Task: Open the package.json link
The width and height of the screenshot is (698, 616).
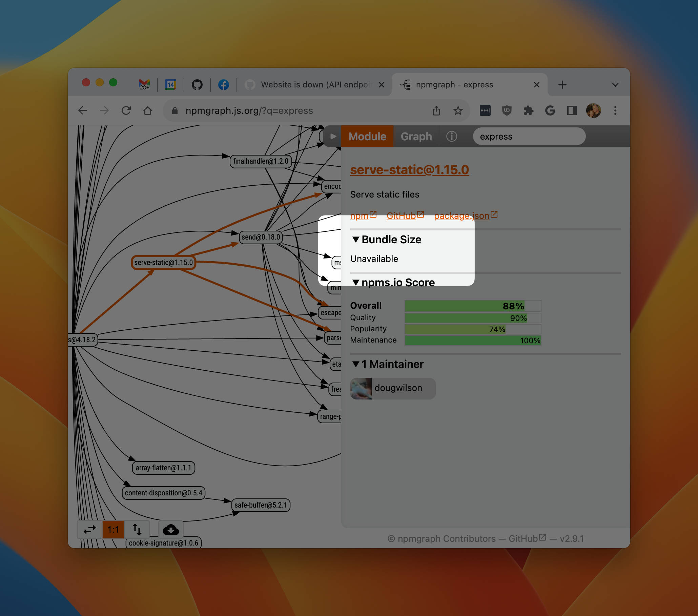Action: pyautogui.click(x=461, y=216)
